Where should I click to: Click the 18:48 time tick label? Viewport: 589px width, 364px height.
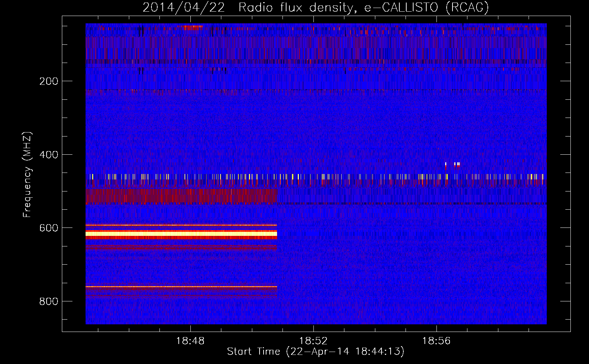point(190,341)
